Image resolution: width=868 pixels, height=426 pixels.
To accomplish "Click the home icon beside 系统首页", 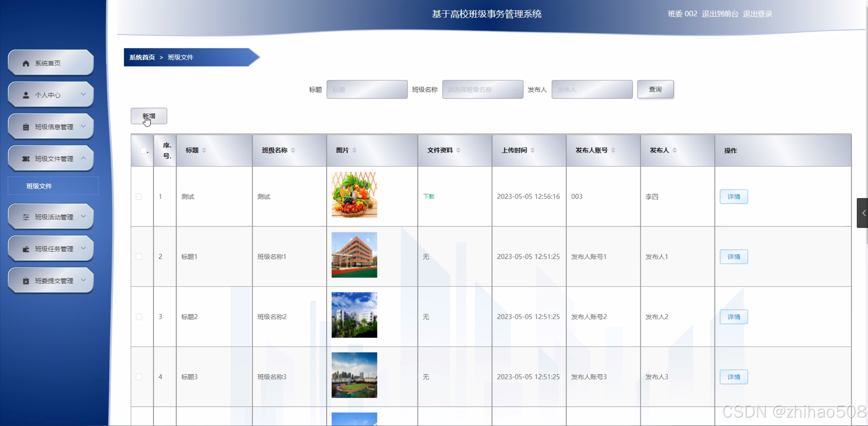I will [26, 63].
